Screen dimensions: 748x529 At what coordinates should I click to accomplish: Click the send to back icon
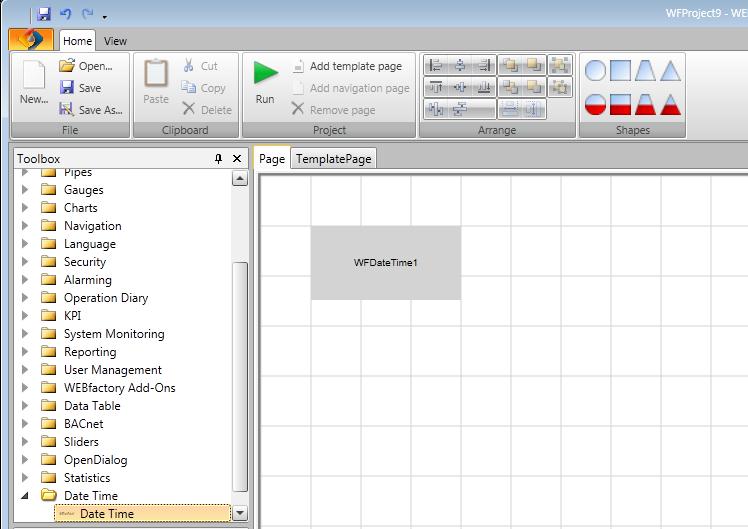[534, 65]
